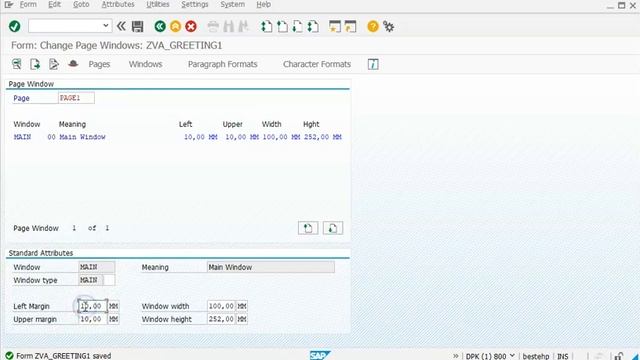Click Hght value 252,00 MM in list
640x360 pixels.
[x=322, y=137]
